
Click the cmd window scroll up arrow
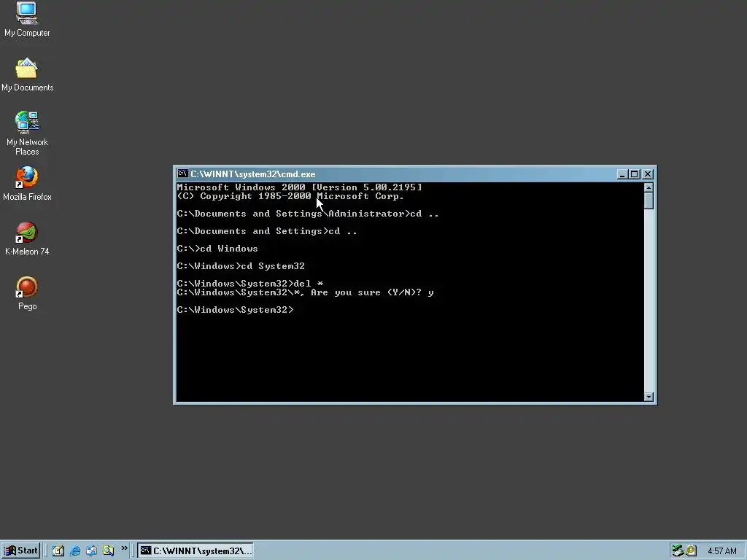(649, 187)
